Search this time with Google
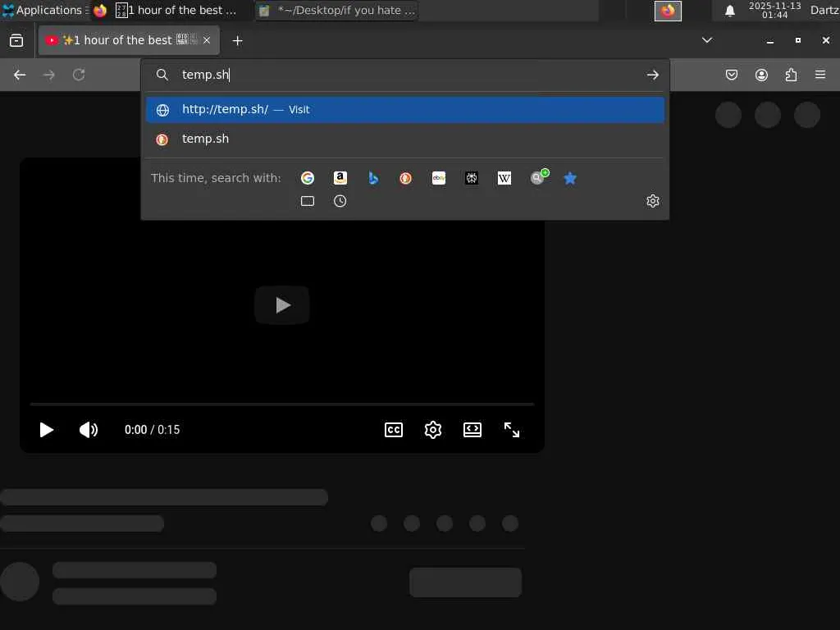The image size is (840, 630). coord(308,178)
